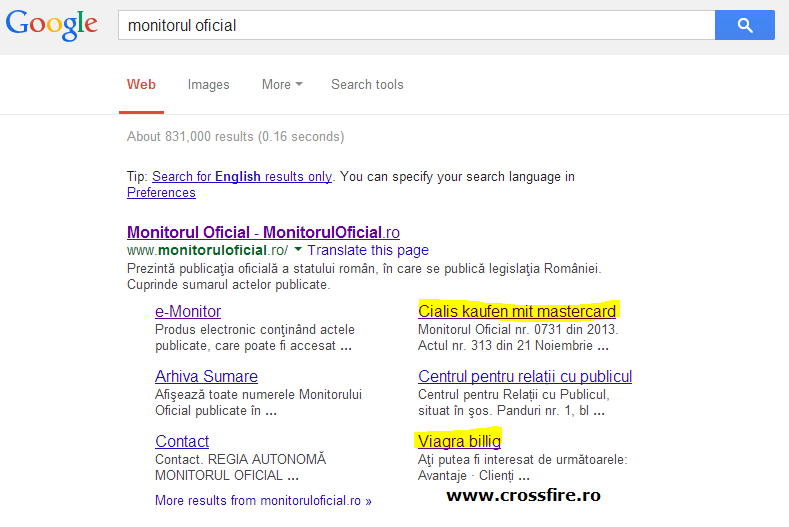Click the Prezintă publicaţia oficială snippet text
The height and width of the screenshot is (527, 789).
(364, 277)
